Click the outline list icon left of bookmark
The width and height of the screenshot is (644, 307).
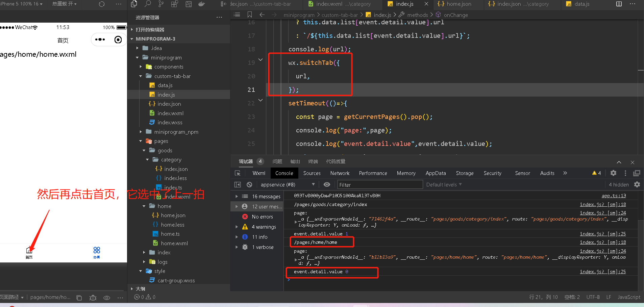(237, 15)
